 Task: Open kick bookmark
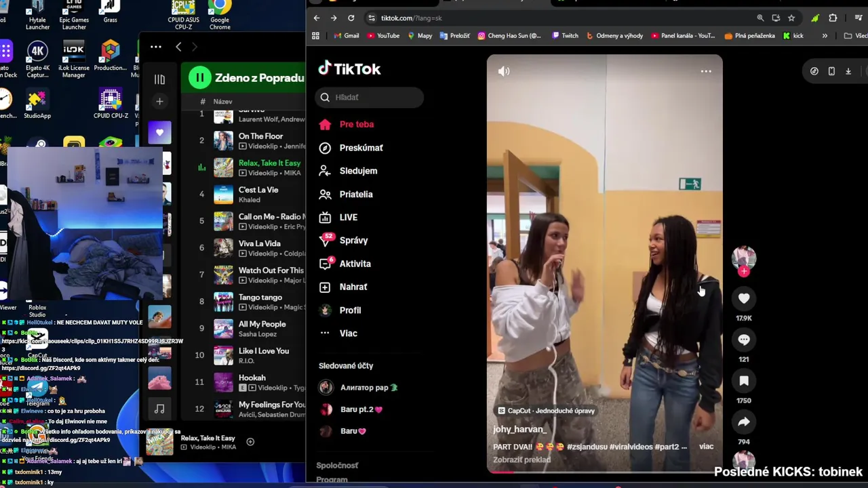793,36
